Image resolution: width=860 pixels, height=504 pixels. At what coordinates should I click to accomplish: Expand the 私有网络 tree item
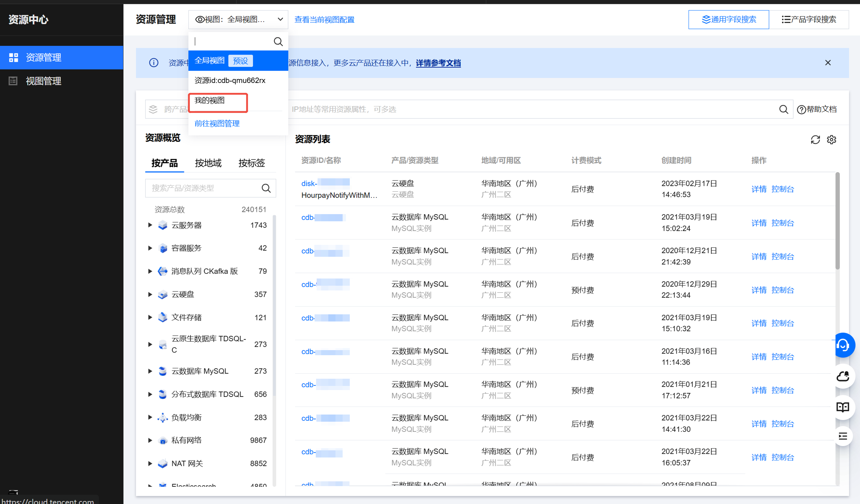pos(150,440)
